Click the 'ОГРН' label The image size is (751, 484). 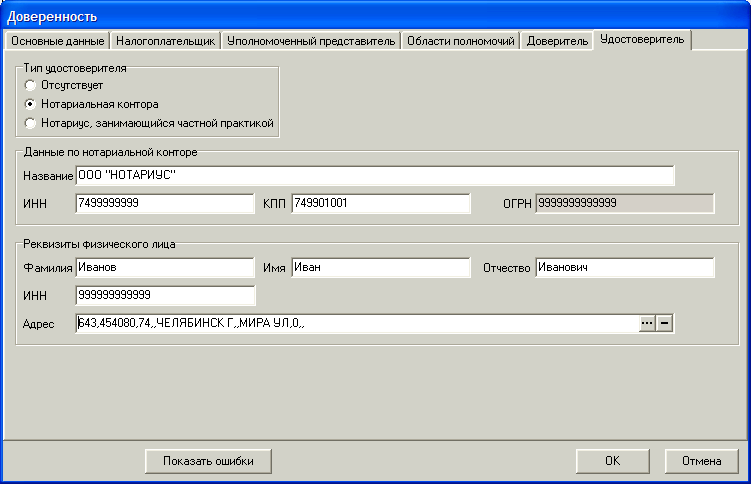click(517, 204)
